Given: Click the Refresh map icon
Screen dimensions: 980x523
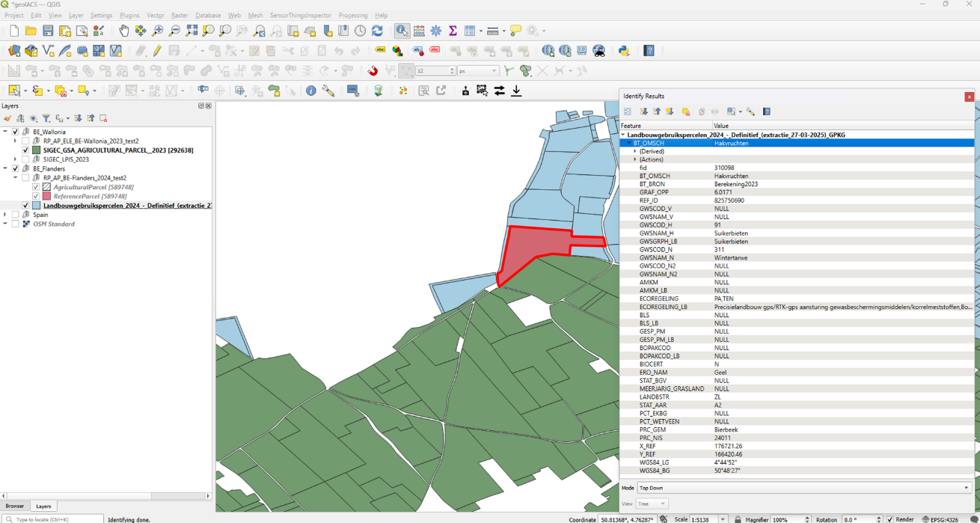Looking at the screenshot, I should point(377,31).
